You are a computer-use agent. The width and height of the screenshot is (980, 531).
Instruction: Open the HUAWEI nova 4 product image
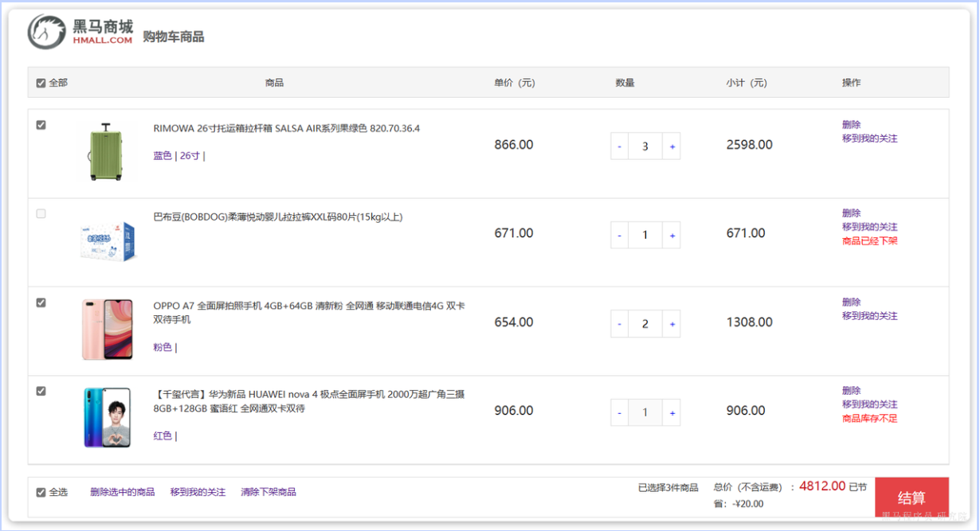point(107,417)
